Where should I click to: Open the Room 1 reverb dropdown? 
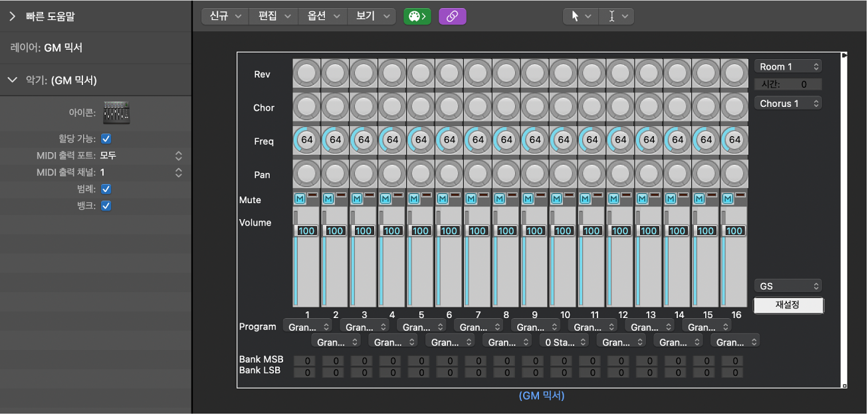tap(788, 66)
